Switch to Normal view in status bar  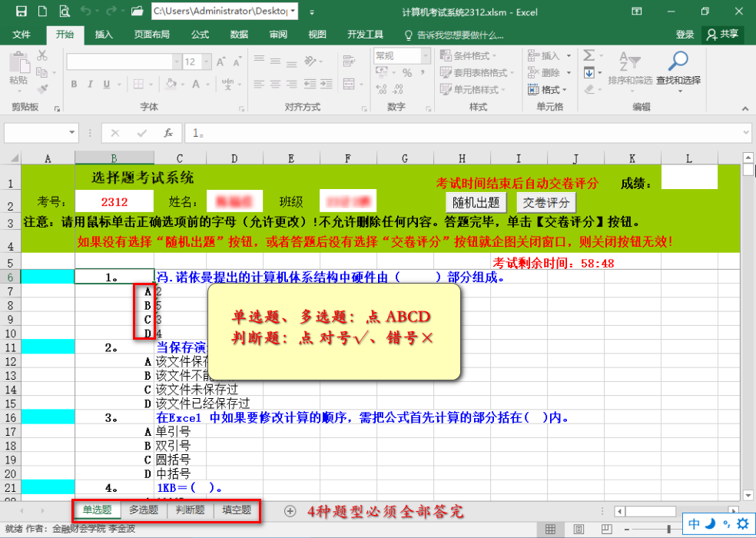point(550,530)
